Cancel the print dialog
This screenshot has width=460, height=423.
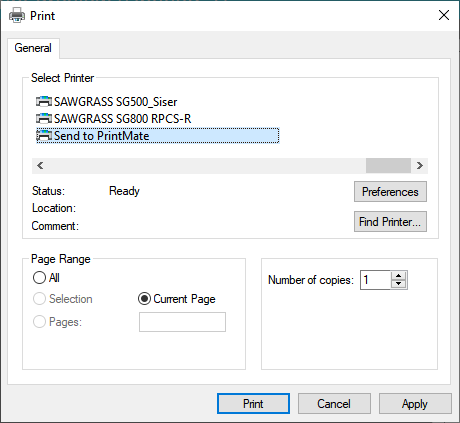coord(334,404)
